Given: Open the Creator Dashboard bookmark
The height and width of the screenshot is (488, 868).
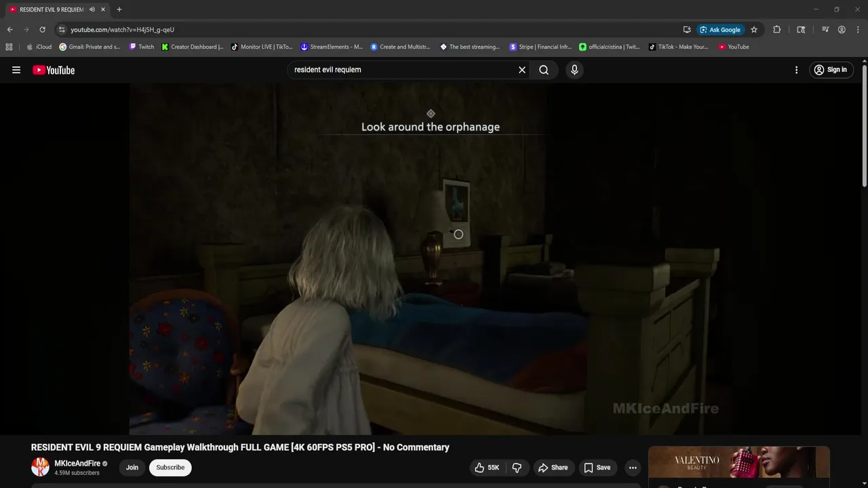Looking at the screenshot, I should 193,47.
